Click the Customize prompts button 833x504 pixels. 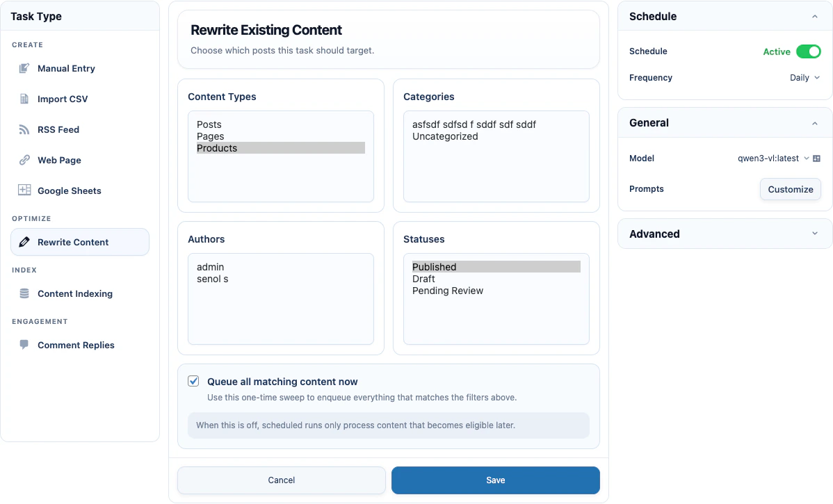pos(790,189)
